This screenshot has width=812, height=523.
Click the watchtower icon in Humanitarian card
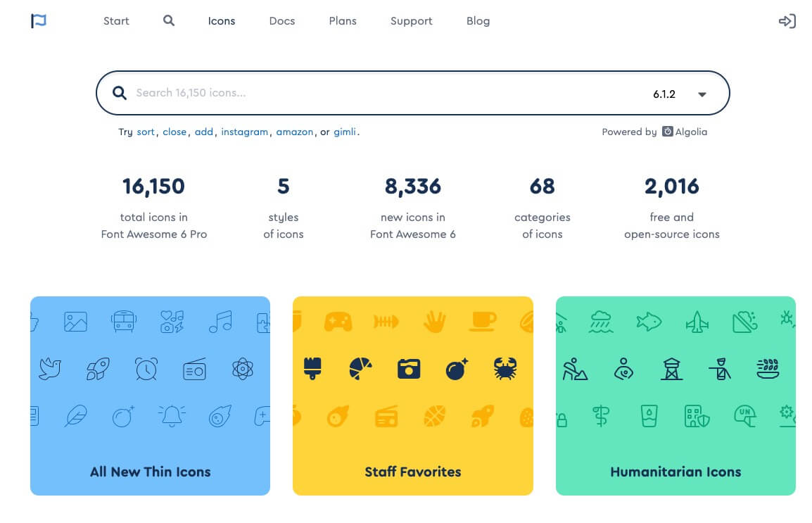tap(672, 370)
